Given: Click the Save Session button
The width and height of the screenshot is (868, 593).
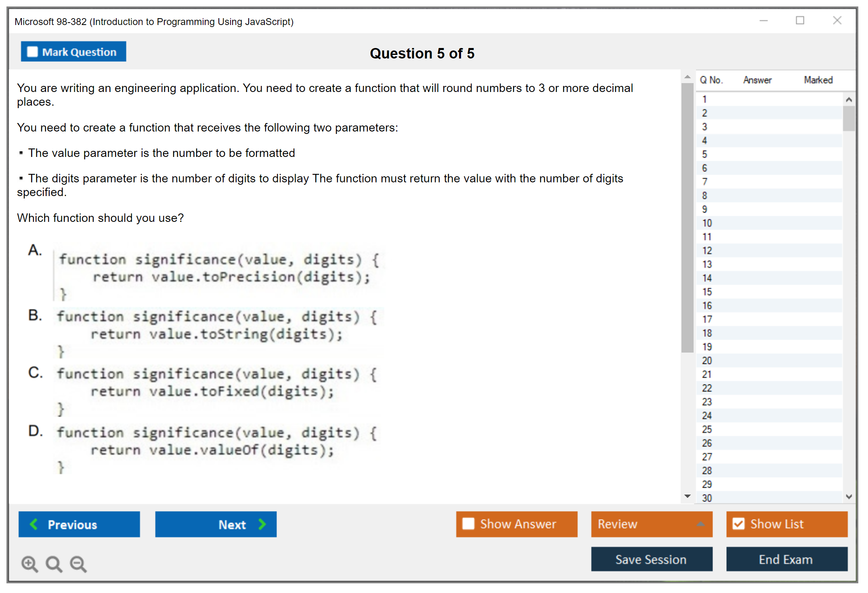Looking at the screenshot, I should click(x=651, y=559).
